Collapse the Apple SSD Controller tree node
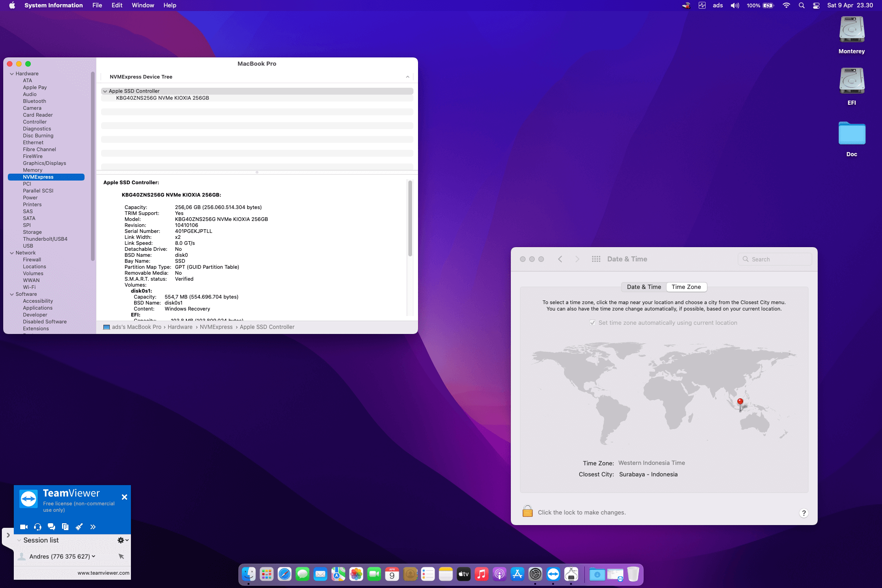882x588 pixels. [x=105, y=91]
